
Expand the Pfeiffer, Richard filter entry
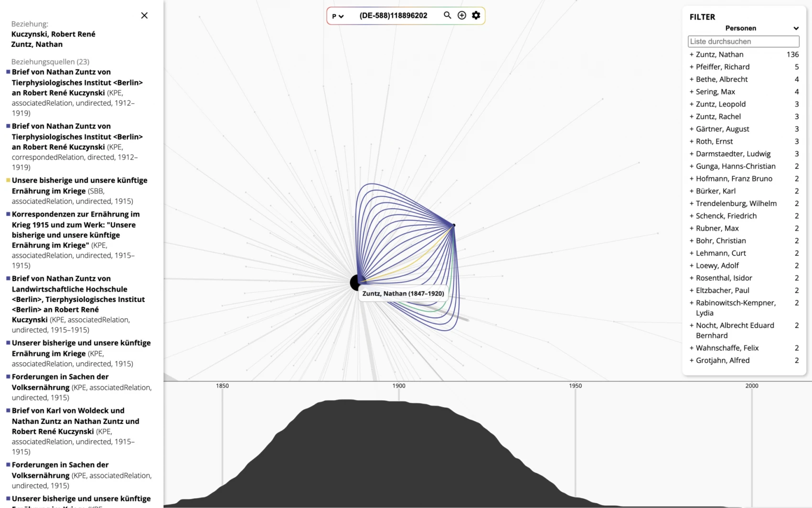click(x=691, y=67)
